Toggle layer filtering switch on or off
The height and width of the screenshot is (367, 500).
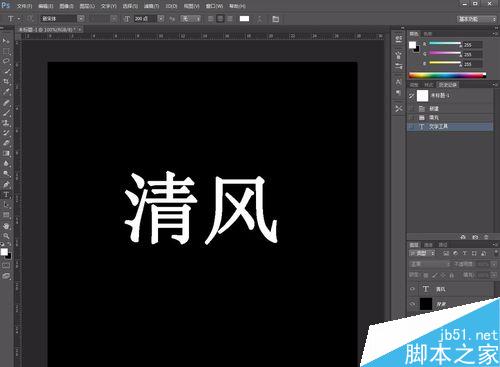496,253
